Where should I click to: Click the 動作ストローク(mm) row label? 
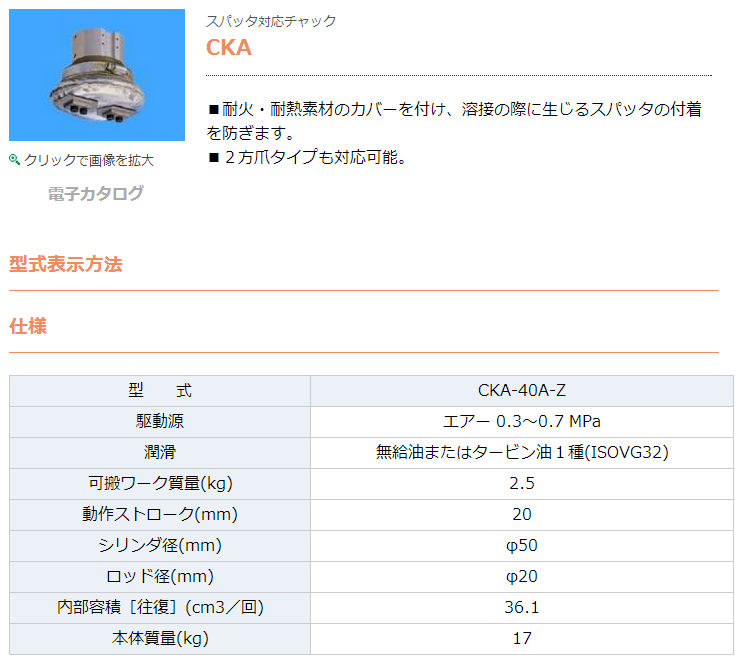(x=160, y=515)
